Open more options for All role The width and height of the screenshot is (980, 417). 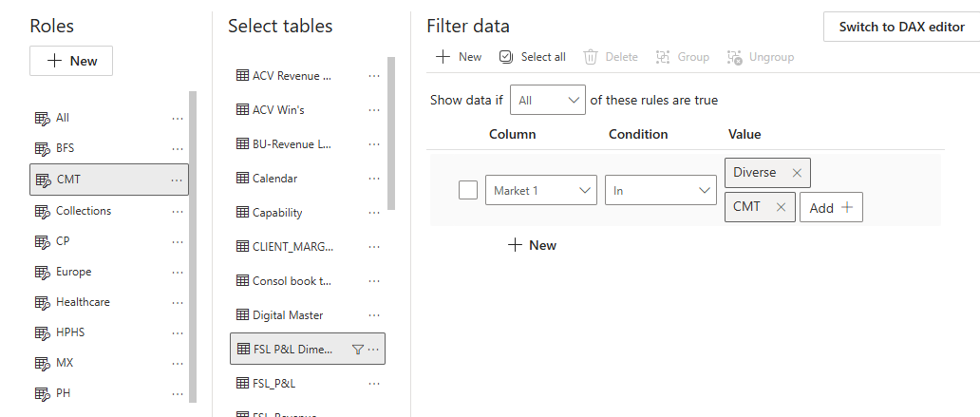(x=178, y=118)
